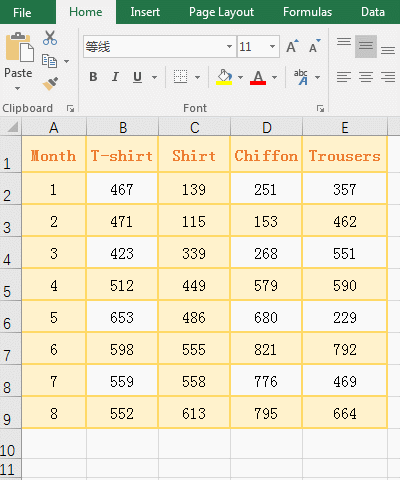Toggle Underline formatting
The image size is (400, 480).
pyautogui.click(x=137, y=77)
